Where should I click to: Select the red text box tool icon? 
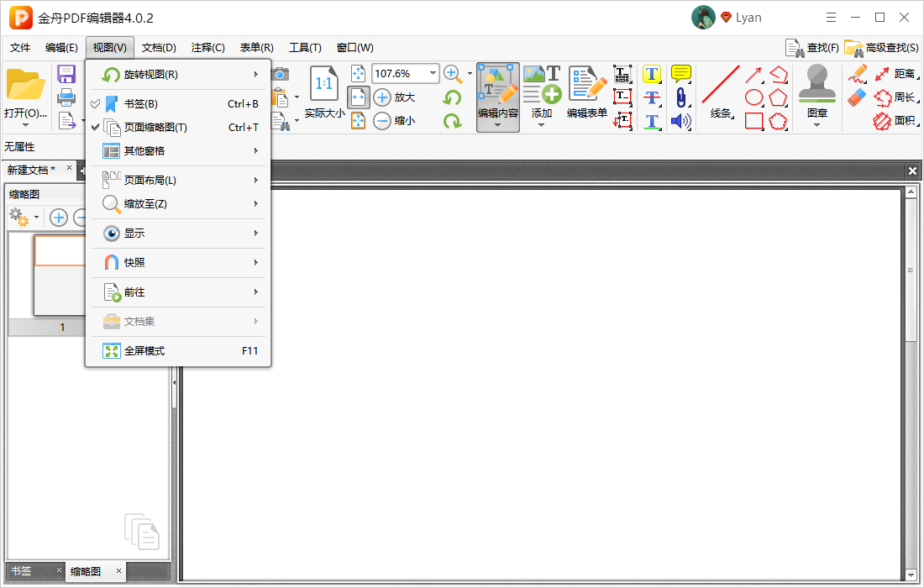point(622,97)
